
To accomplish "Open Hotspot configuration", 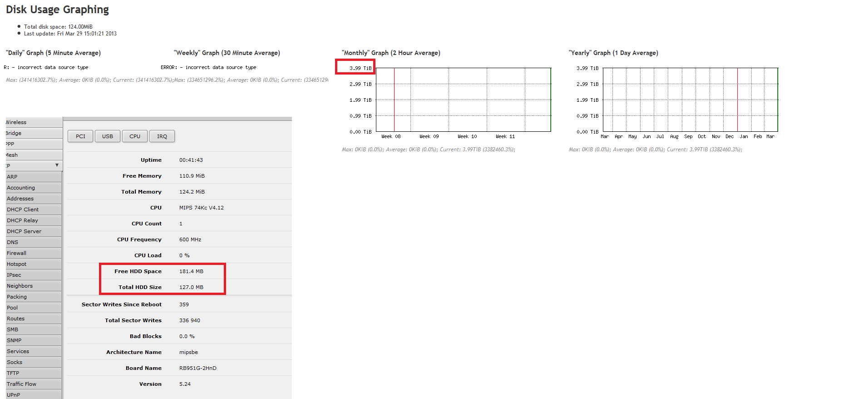I will click(x=34, y=264).
